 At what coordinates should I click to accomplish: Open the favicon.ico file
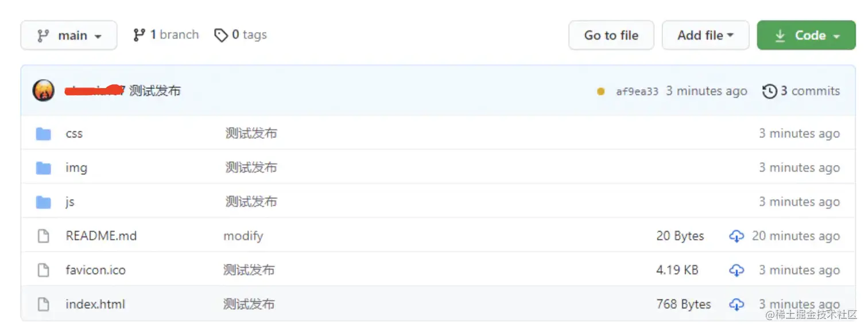(95, 270)
